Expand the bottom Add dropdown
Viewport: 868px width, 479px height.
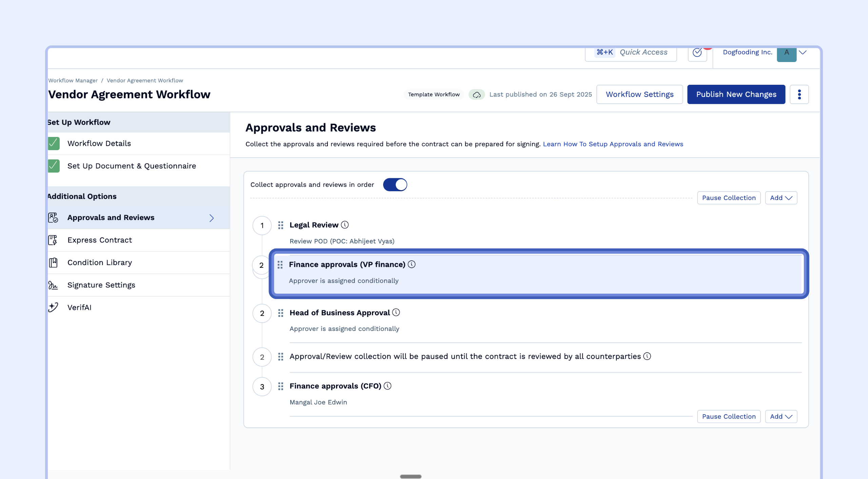pos(781,417)
